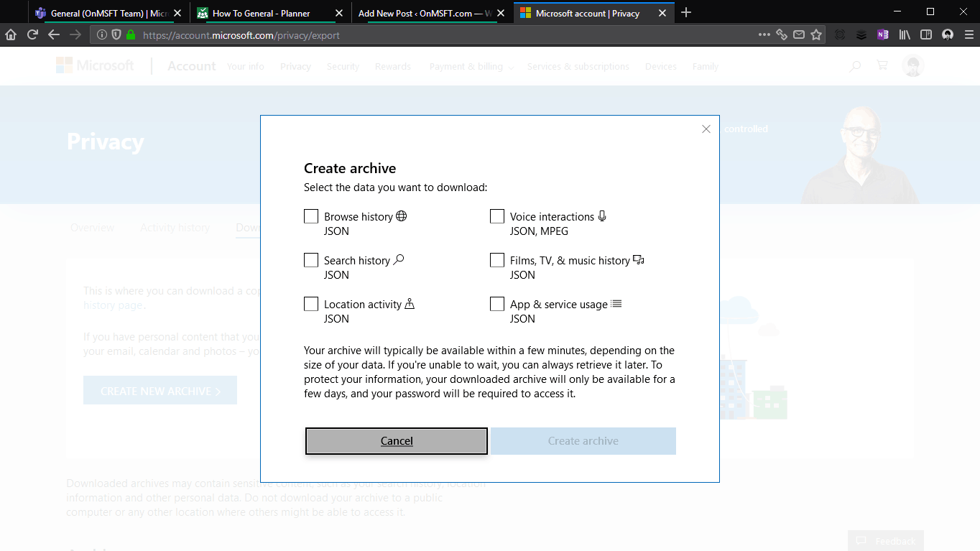980x551 pixels.
Task: Open the page actions three-dot menu
Action: [x=764, y=34]
